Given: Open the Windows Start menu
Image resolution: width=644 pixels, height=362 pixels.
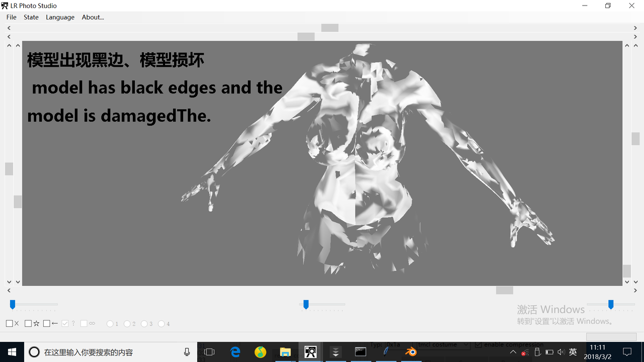Looking at the screenshot, I should tap(12, 352).
